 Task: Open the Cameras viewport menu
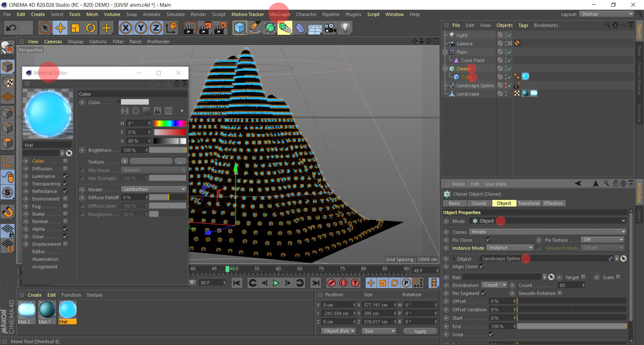(53, 42)
